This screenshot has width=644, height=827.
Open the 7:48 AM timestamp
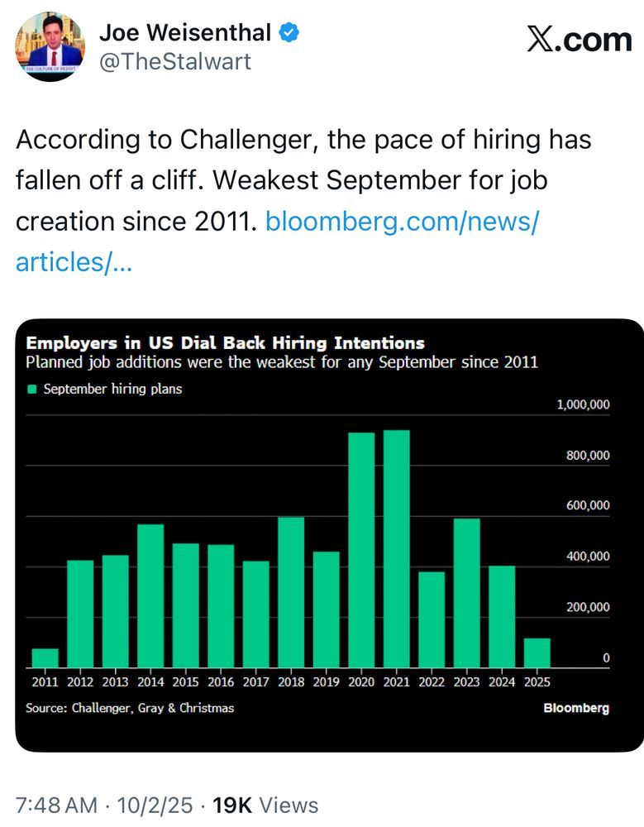[56, 805]
